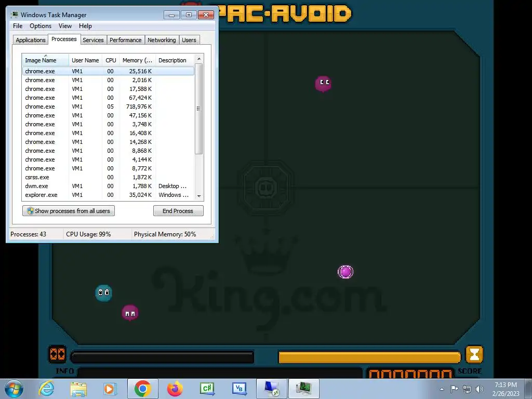Click the glowing magenta orb in game
This screenshot has height=399, width=532.
pos(345,272)
